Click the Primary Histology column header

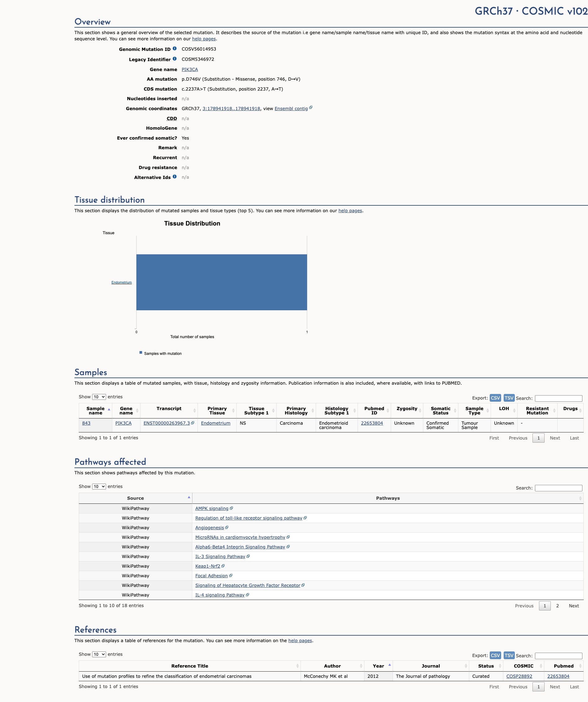coord(296,411)
